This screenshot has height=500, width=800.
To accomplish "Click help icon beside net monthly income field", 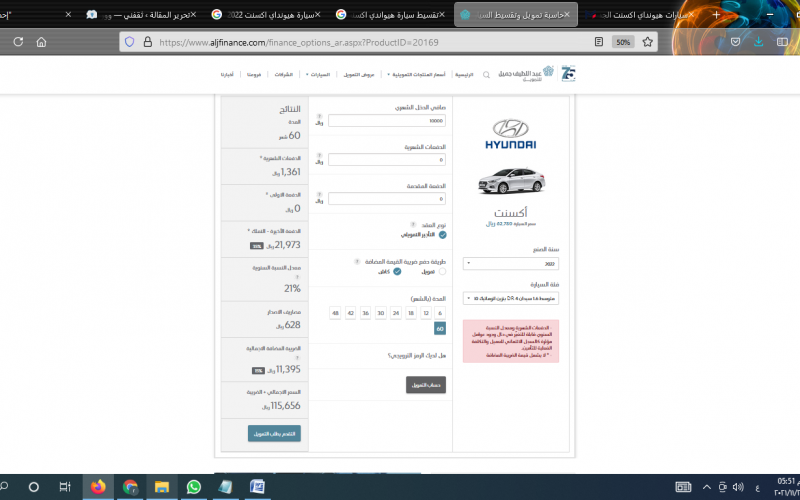I will 319,116.
